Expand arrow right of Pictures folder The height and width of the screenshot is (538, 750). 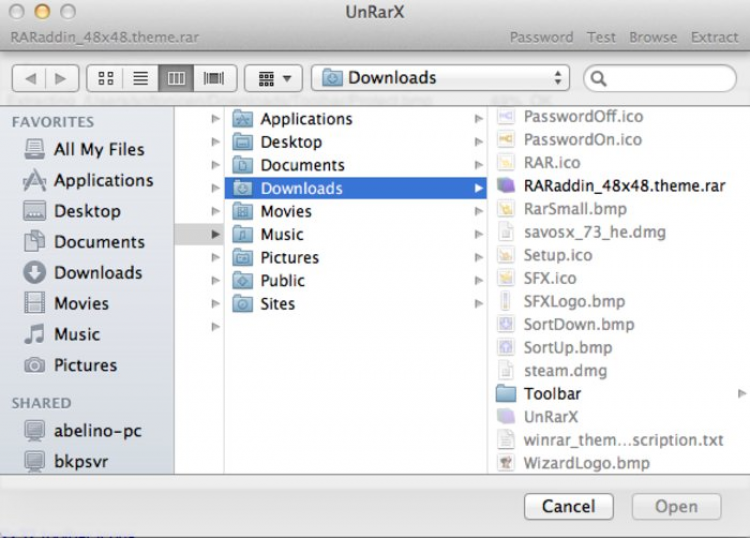pyautogui.click(x=478, y=257)
